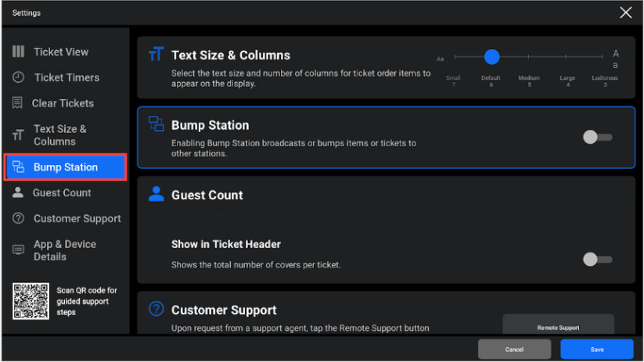Tap the Remote Support button
The height and width of the screenshot is (362, 644).
pyautogui.click(x=558, y=326)
